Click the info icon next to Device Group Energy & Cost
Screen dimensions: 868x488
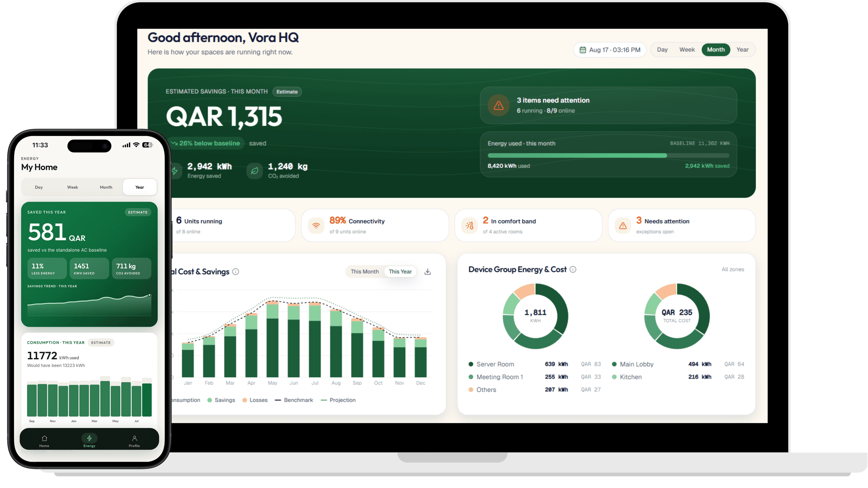[573, 269]
